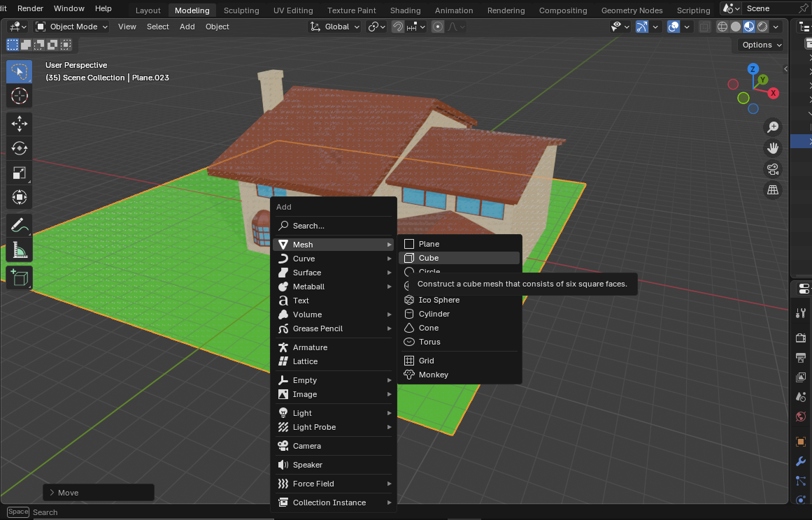Image resolution: width=812 pixels, height=520 pixels.
Task: Add a Camera from Add menu
Action: [x=334, y=446]
